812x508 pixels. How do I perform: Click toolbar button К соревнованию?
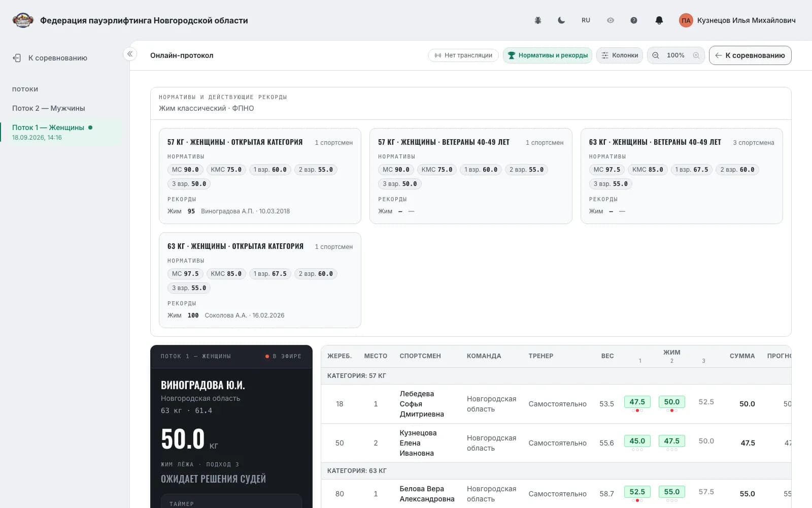[750, 55]
